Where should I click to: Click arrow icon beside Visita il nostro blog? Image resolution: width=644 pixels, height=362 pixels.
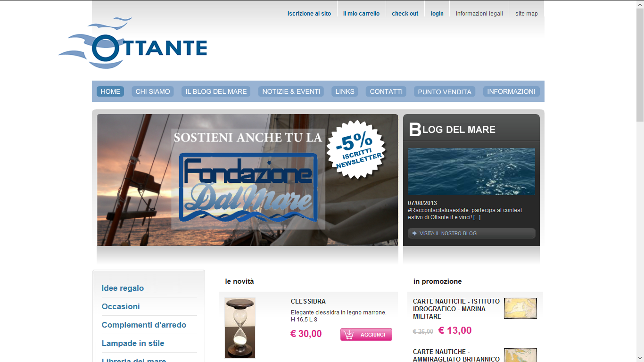click(414, 233)
